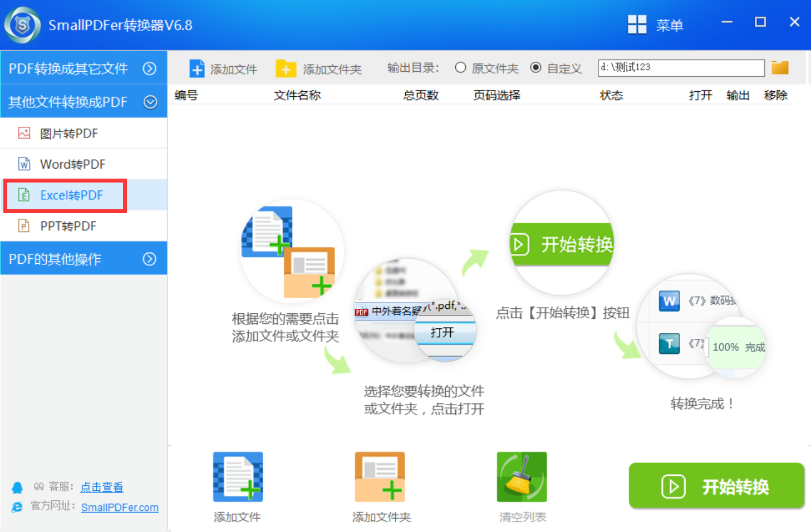Screen dimensions: 811x532
Task: Click the 清空列表 broom icon
Action: click(522, 477)
